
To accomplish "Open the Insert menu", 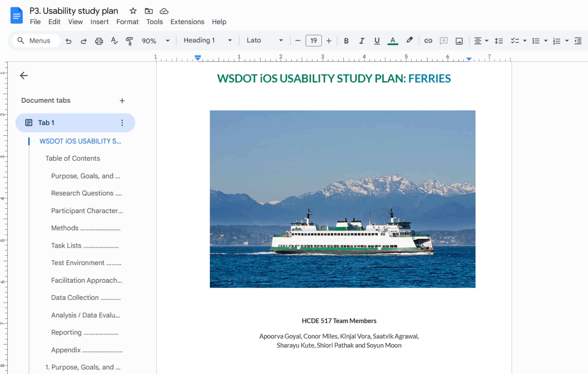I will coord(99,22).
